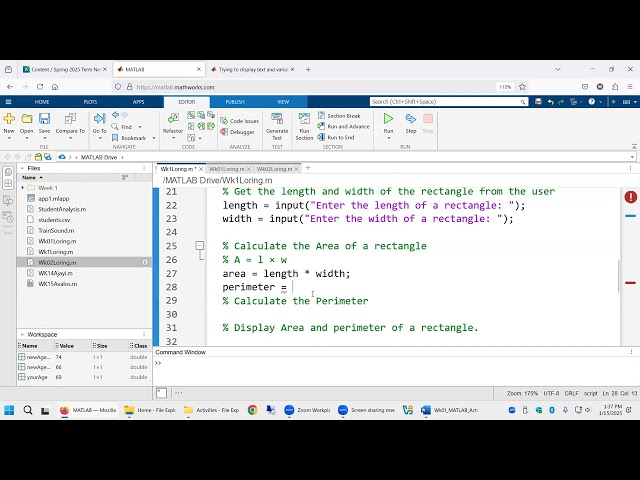Select app1.mlapp file
This screenshot has width=640, height=480.
[x=53, y=198]
